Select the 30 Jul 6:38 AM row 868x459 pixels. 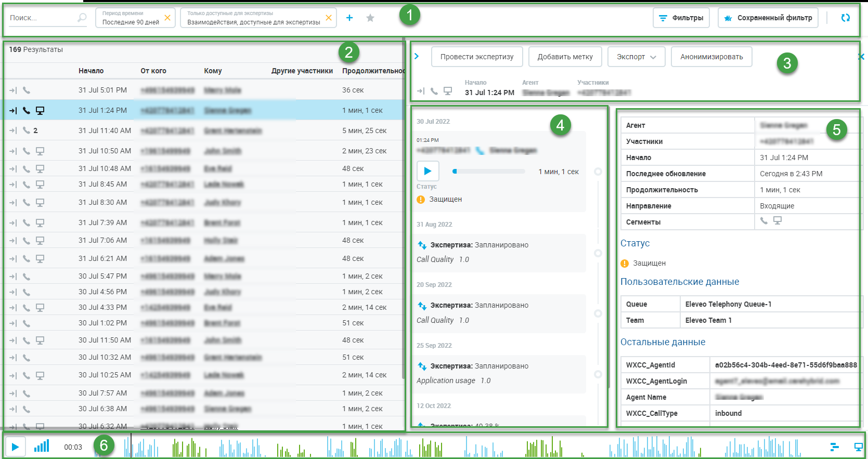point(204,409)
